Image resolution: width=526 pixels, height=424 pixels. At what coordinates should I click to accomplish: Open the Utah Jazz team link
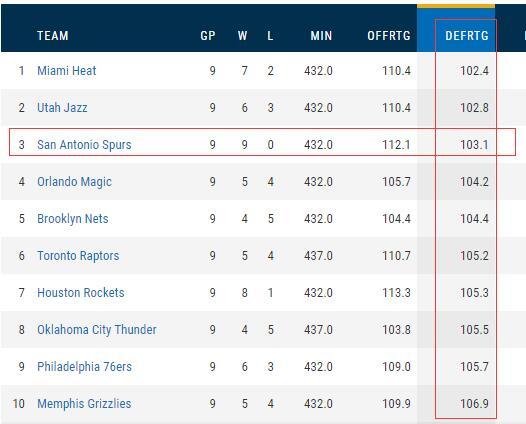pos(62,108)
